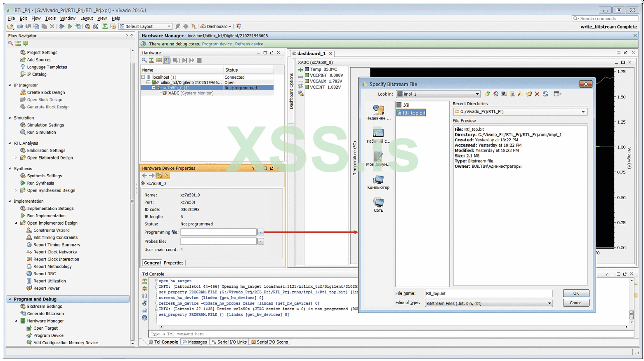Click the Temp purple color swatch
Screen dimensions: 644x361
(x=307, y=69)
